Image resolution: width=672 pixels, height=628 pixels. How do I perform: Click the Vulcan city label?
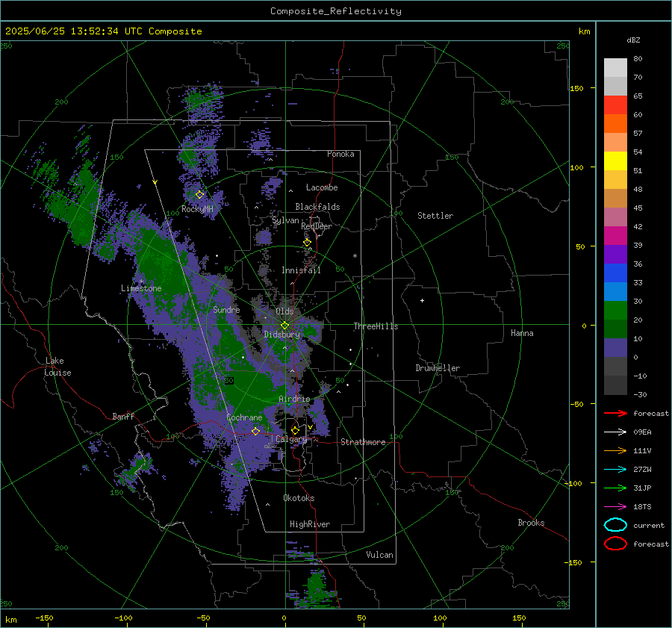click(379, 555)
